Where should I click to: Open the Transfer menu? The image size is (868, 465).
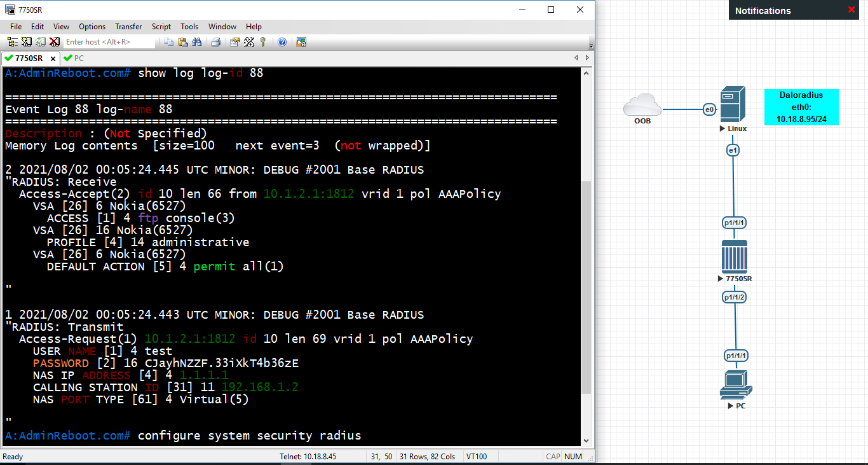pyautogui.click(x=129, y=27)
